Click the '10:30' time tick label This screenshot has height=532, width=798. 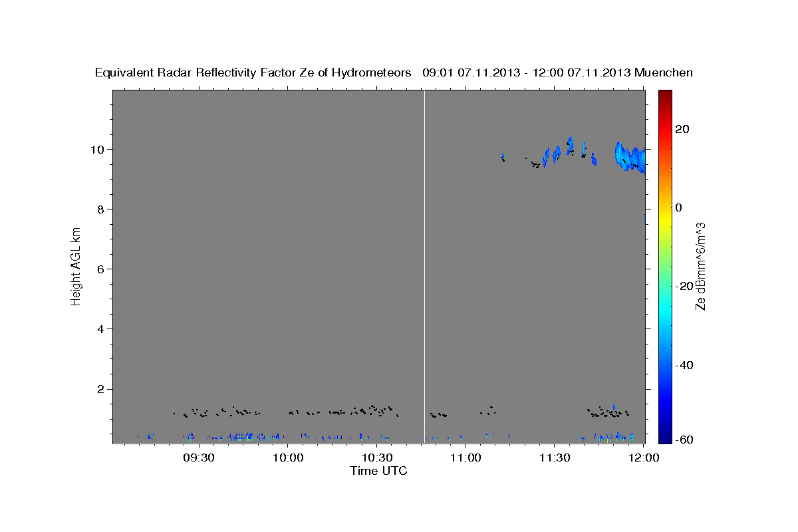coord(377,458)
